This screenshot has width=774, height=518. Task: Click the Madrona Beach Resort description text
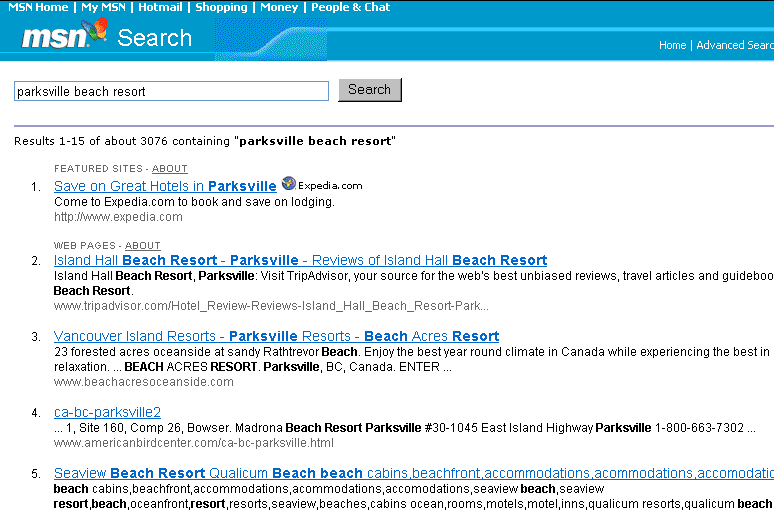pyautogui.click(x=404, y=428)
